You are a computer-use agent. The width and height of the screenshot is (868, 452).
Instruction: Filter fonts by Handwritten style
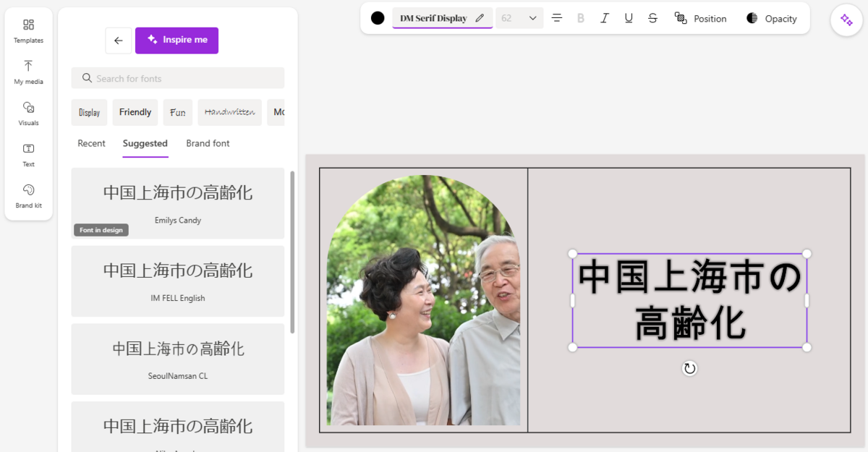click(230, 112)
